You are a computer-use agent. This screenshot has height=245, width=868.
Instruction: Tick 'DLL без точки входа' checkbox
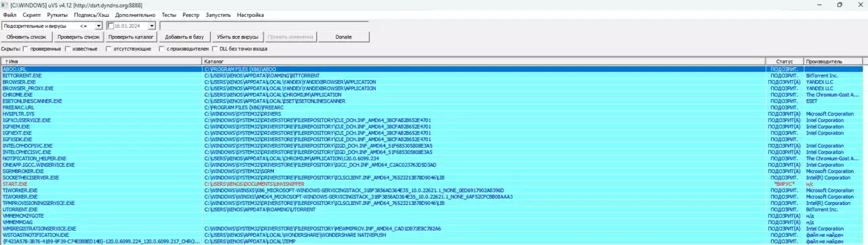(214, 49)
